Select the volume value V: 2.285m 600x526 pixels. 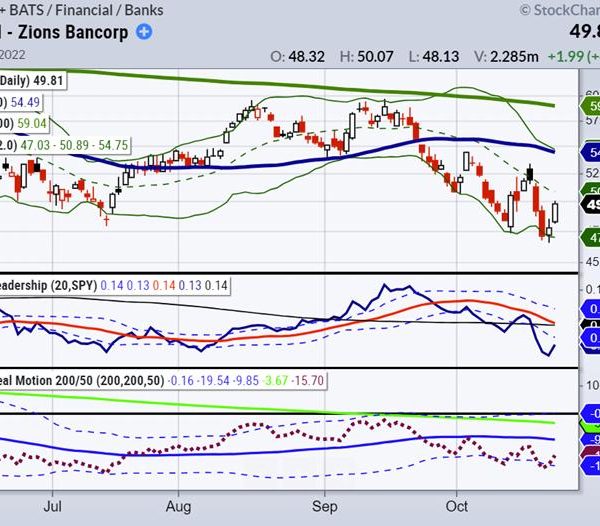coord(506,57)
